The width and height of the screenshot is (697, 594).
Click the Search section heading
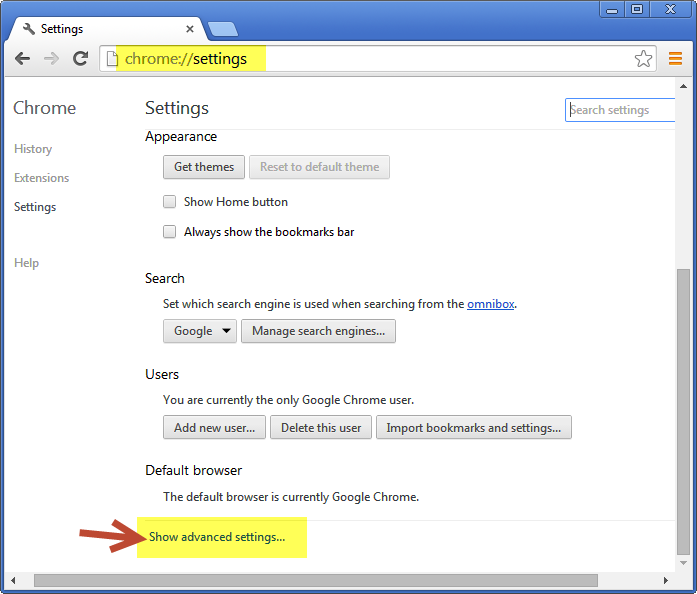pos(164,278)
